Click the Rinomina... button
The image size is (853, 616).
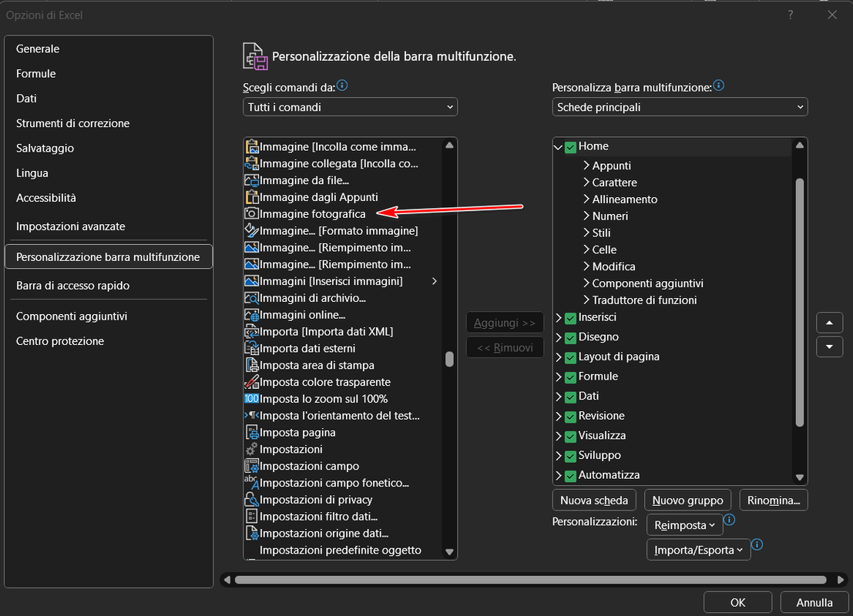click(x=774, y=500)
